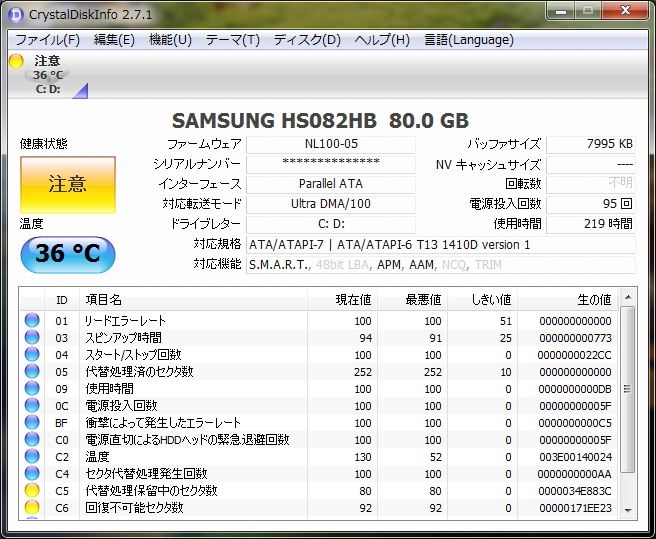Click the 36 °C temperature indicator

pyautogui.click(x=68, y=254)
